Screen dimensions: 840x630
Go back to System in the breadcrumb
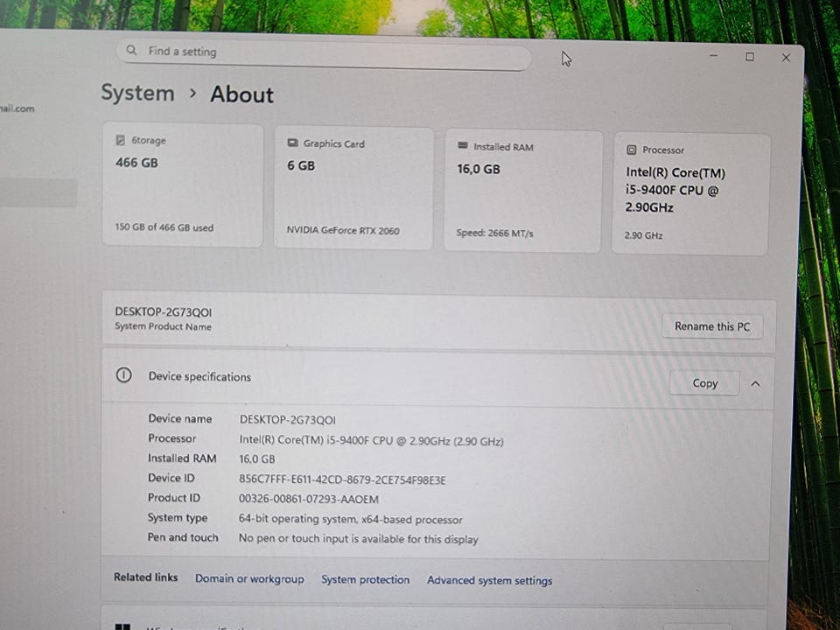(x=137, y=93)
